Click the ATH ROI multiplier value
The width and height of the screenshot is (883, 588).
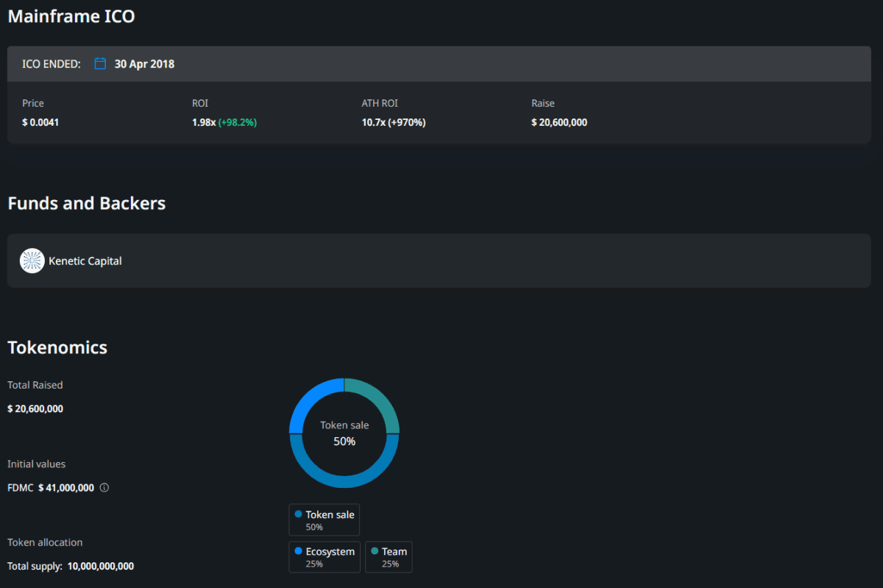pos(372,122)
